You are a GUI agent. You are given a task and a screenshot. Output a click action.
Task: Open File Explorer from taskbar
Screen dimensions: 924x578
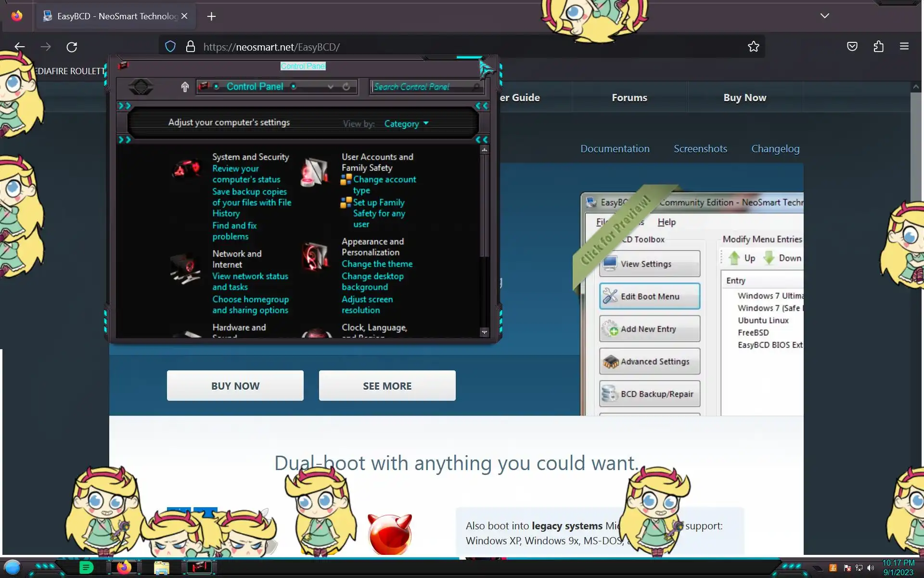click(162, 568)
